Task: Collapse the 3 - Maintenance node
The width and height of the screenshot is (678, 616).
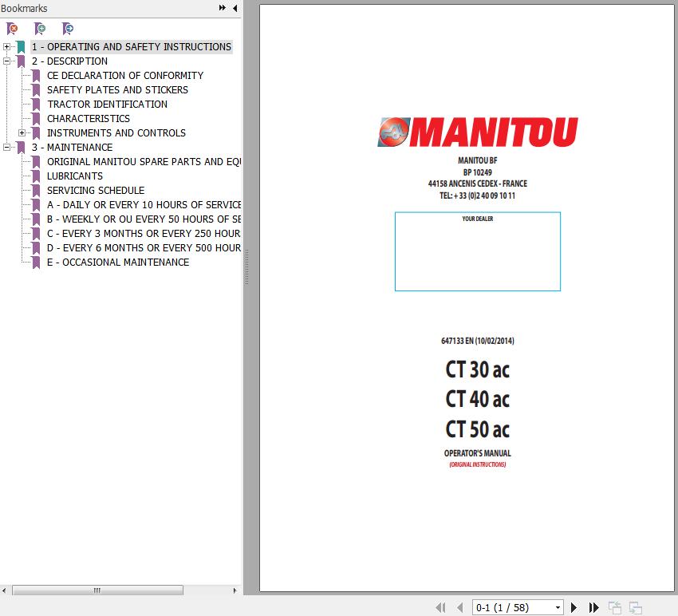Action: (6, 147)
